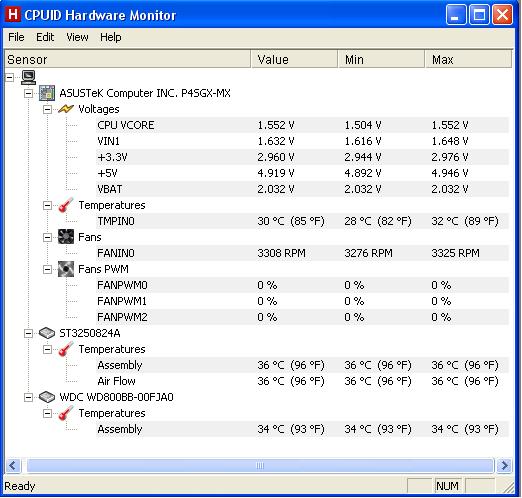The height and width of the screenshot is (498, 522).
Task: Collapse Temperatures under WDC WD800BB-00FJA0
Action: tap(47, 413)
